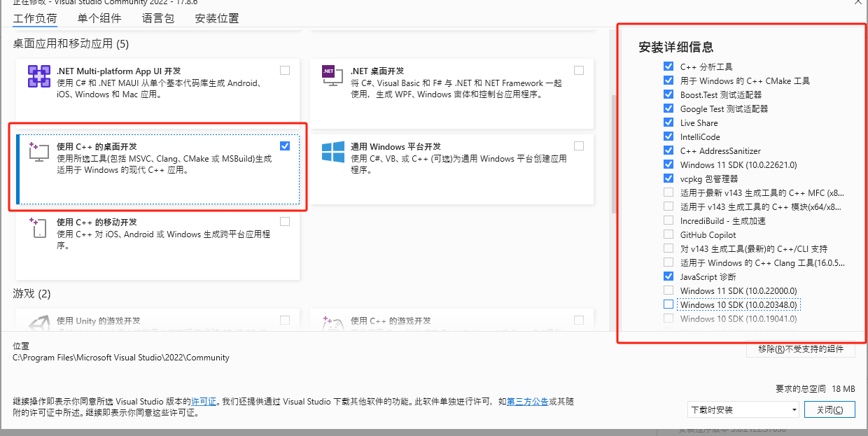
Task: Check Windows 10 SDK (10.0.20348.0)
Action: [x=668, y=304]
